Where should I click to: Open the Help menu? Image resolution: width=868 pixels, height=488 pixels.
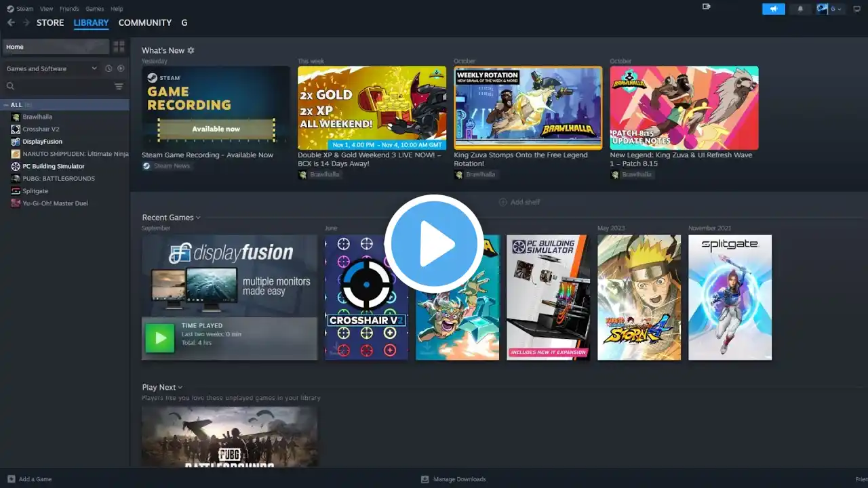[x=117, y=9]
